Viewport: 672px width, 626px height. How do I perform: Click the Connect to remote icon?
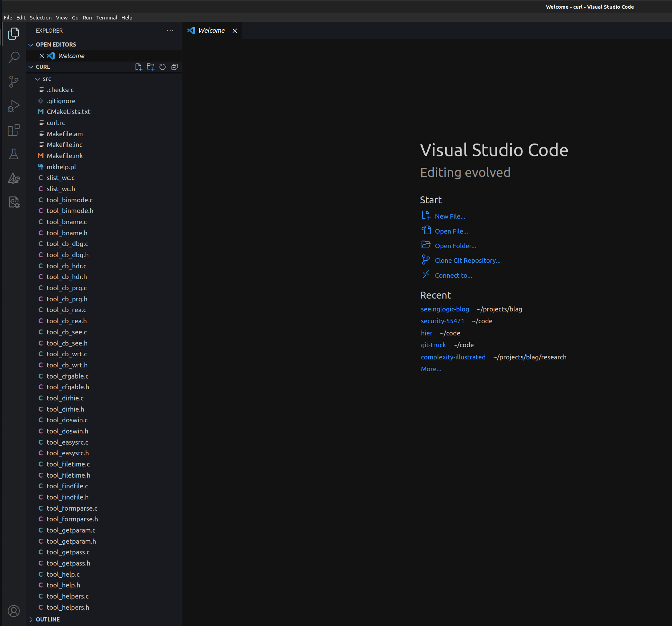[x=426, y=274]
